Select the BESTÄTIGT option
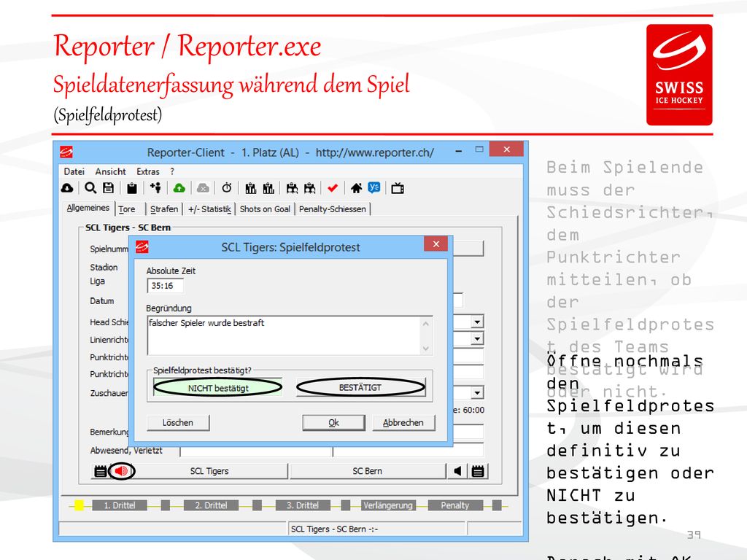The width and height of the screenshot is (747, 560). (360, 388)
